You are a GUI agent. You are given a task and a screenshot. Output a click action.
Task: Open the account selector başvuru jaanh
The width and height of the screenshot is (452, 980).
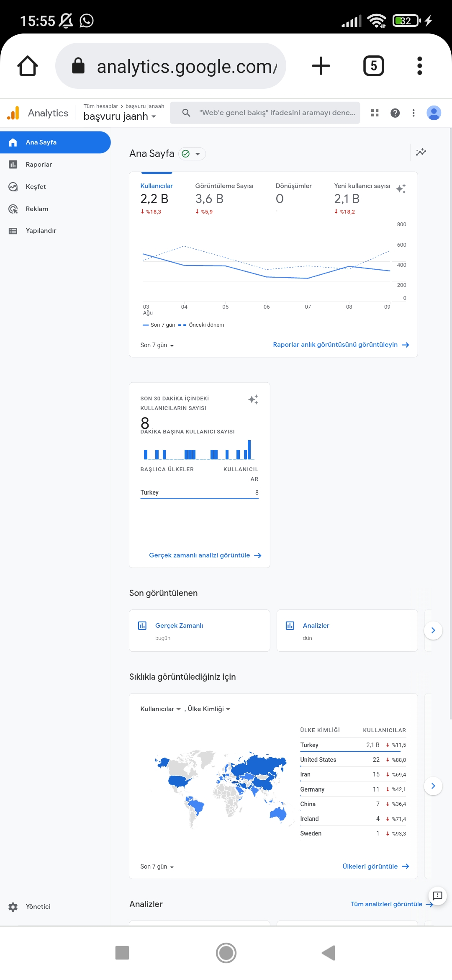point(120,116)
